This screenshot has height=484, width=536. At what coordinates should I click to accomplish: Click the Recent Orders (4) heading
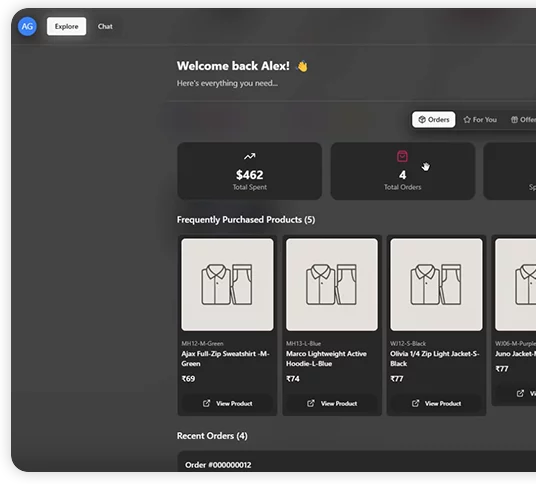click(x=212, y=436)
